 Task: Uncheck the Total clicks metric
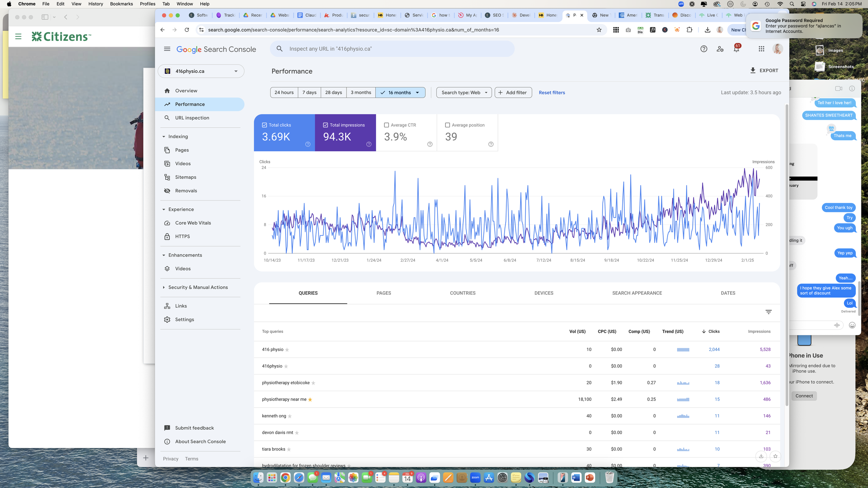pos(265,125)
